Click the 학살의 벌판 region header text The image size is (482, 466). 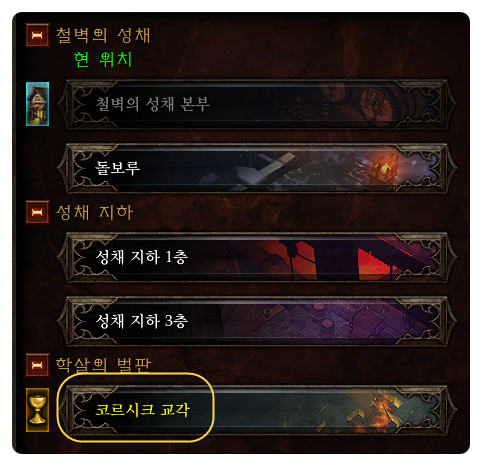[103, 365]
